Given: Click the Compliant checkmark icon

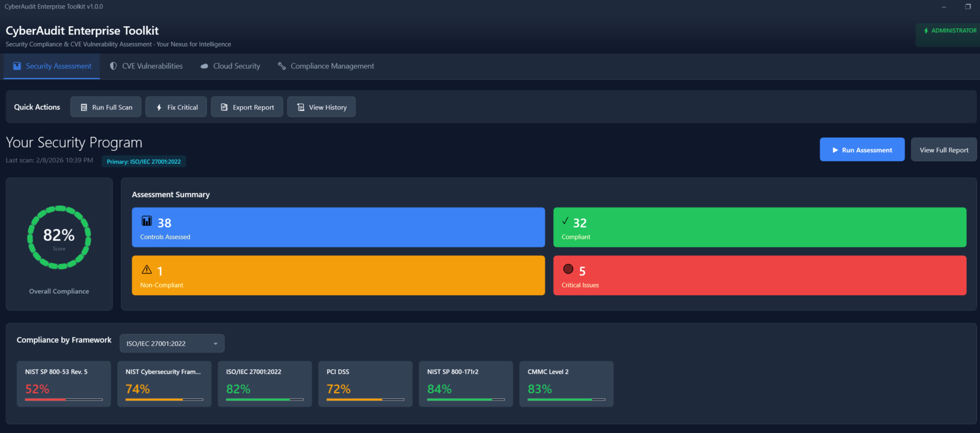Looking at the screenshot, I should coord(565,221).
